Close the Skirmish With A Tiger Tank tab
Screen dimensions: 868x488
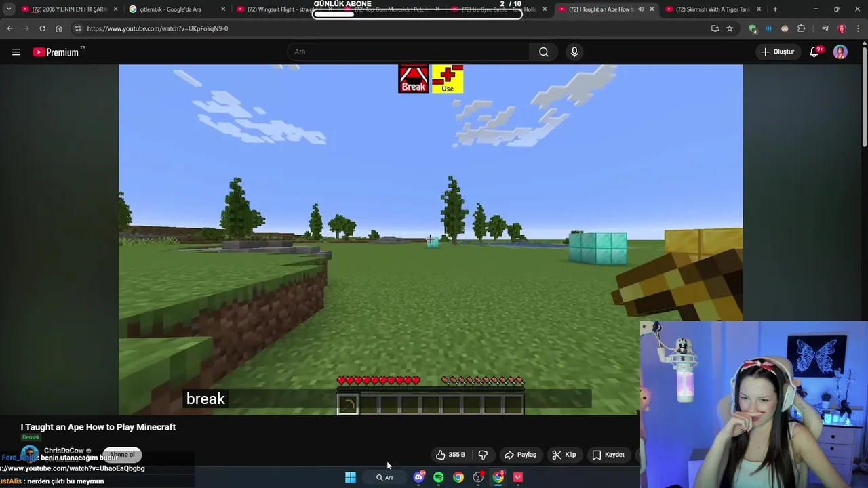coord(759,9)
